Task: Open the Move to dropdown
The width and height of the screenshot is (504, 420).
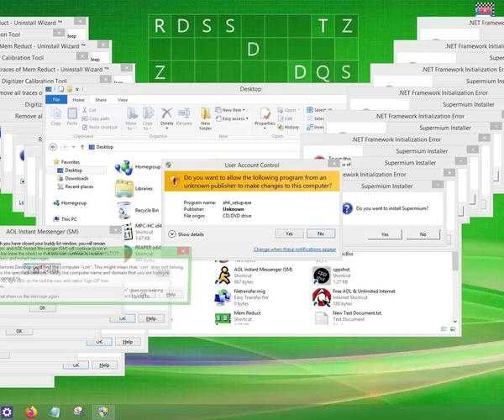Action: [x=132, y=118]
